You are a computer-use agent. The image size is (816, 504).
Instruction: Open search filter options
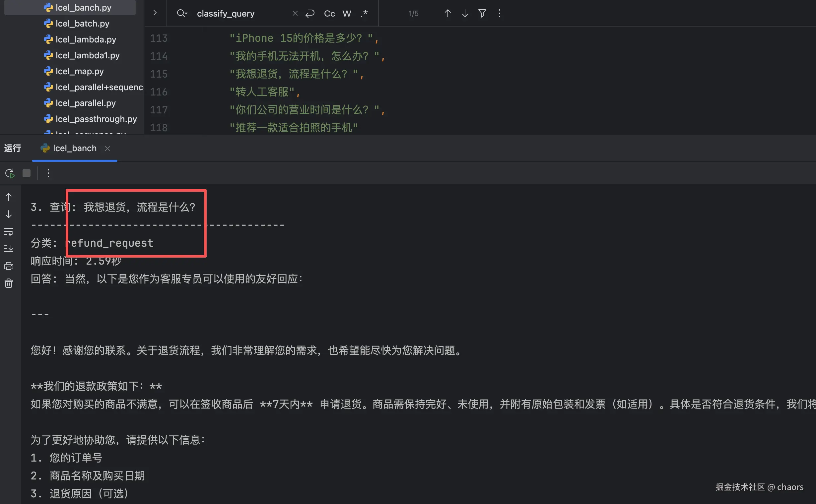tap(482, 14)
